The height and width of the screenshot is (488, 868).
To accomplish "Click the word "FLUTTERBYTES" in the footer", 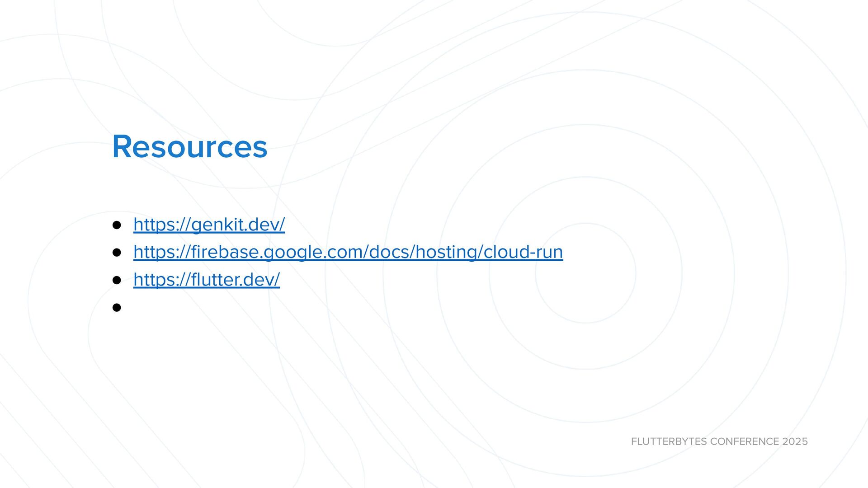I will pyautogui.click(x=669, y=441).
